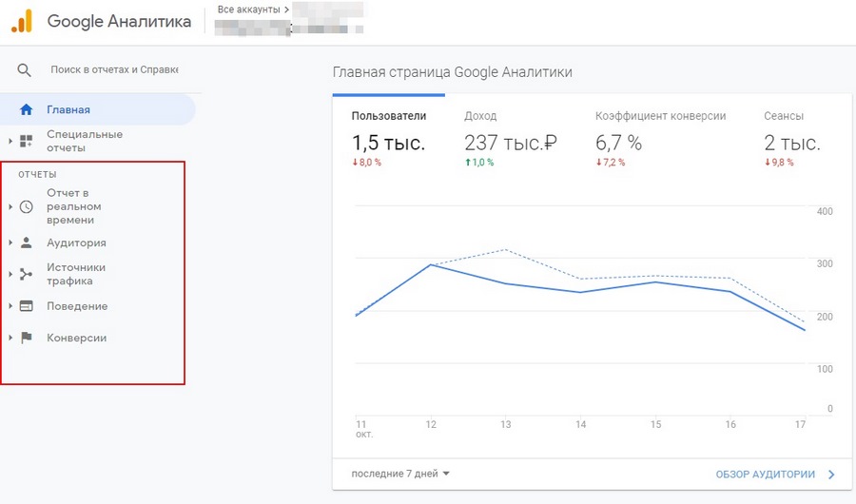Image resolution: width=856 pixels, height=504 pixels.
Task: Click the clock icon for real-time report
Action: pos(26,206)
